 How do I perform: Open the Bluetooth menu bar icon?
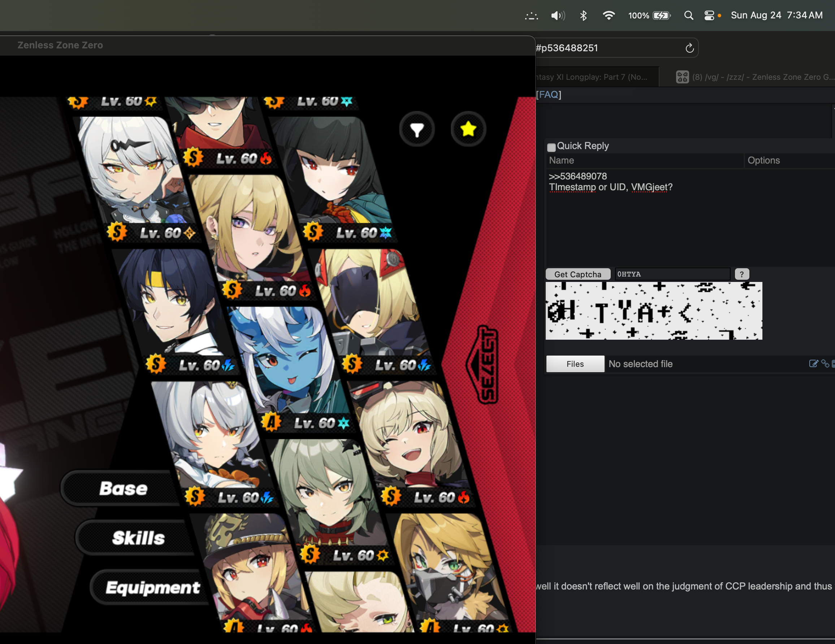(583, 15)
